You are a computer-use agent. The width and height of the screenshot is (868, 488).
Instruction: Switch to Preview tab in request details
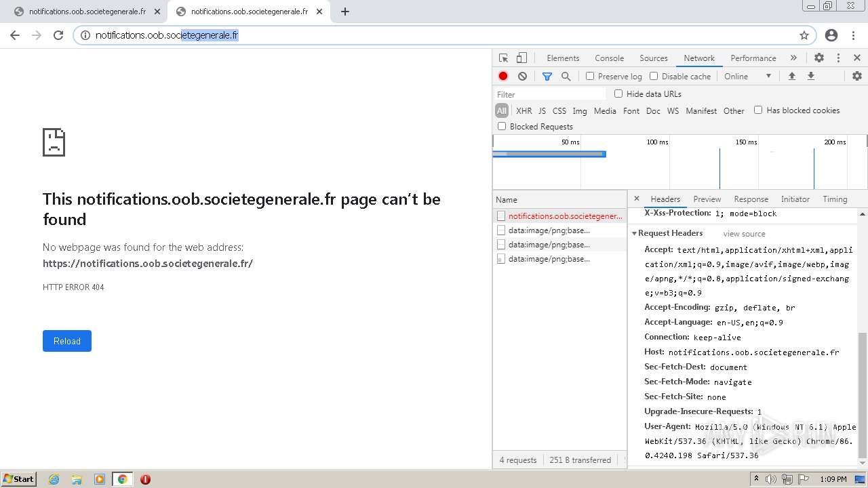tap(707, 199)
